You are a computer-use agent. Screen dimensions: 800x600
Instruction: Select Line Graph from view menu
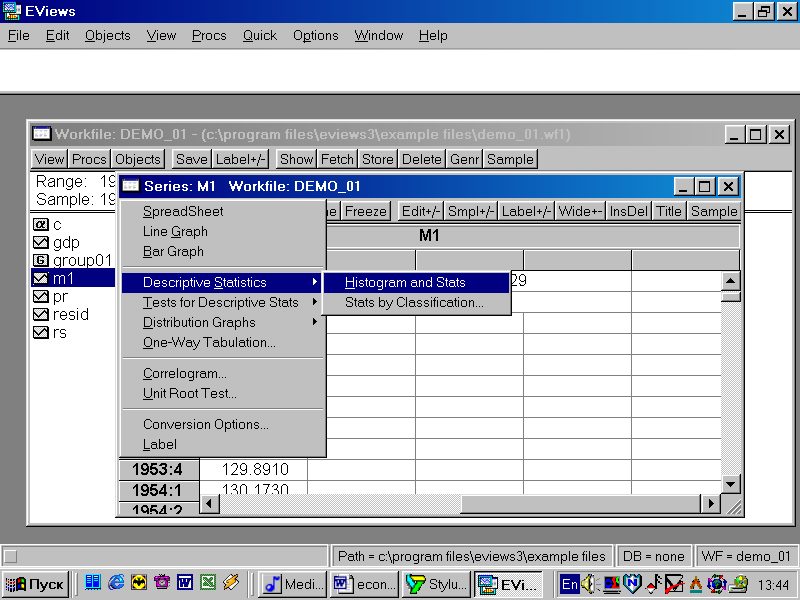coord(222,232)
